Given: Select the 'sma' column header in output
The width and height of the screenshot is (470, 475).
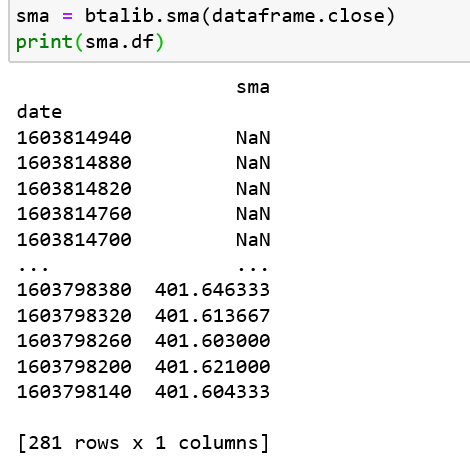Looking at the screenshot, I should (253, 88).
